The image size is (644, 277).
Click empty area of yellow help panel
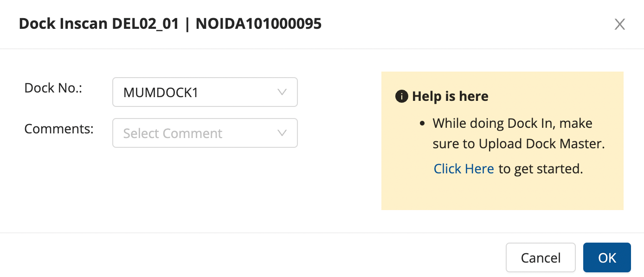[x=501, y=195]
